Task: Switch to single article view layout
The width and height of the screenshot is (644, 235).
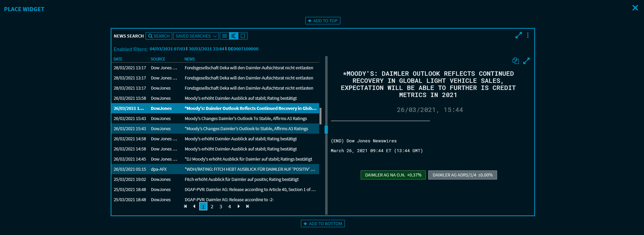Action: [x=243, y=36]
